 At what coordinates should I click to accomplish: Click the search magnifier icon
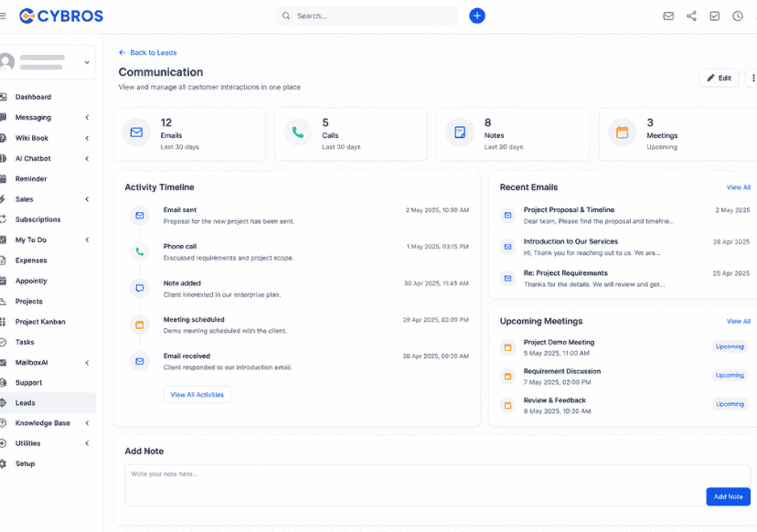coord(286,16)
